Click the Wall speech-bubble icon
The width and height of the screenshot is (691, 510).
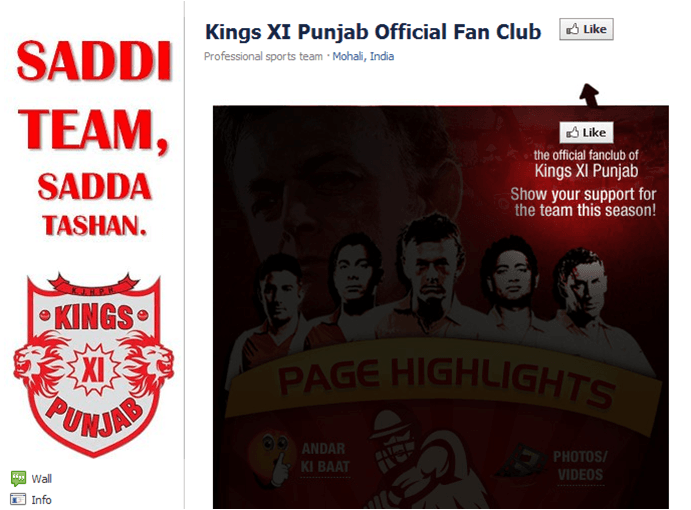point(18,478)
